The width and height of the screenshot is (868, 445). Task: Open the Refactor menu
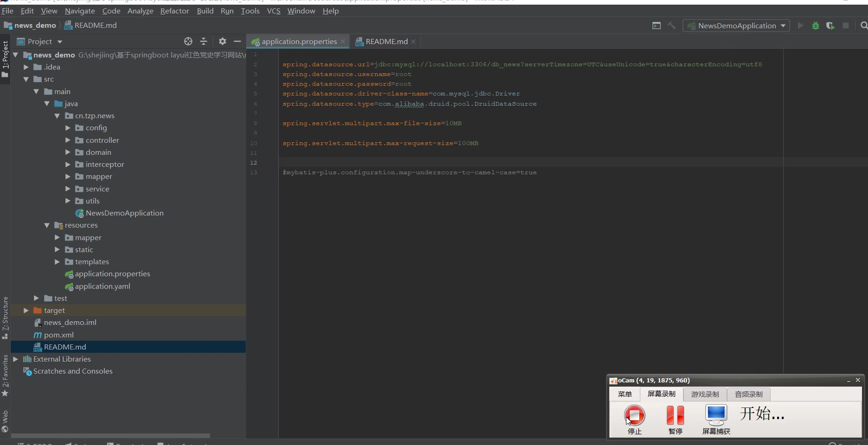[174, 11]
